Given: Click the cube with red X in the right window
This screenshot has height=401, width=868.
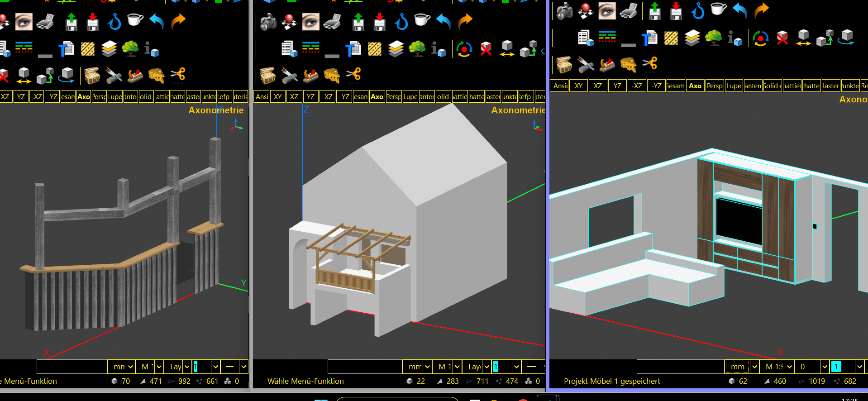Looking at the screenshot, I should tap(782, 38).
